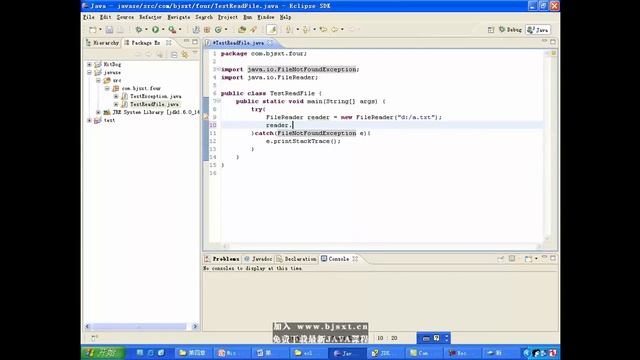Go to Next Annotation icon
The image size is (640, 360).
(x=289, y=29)
